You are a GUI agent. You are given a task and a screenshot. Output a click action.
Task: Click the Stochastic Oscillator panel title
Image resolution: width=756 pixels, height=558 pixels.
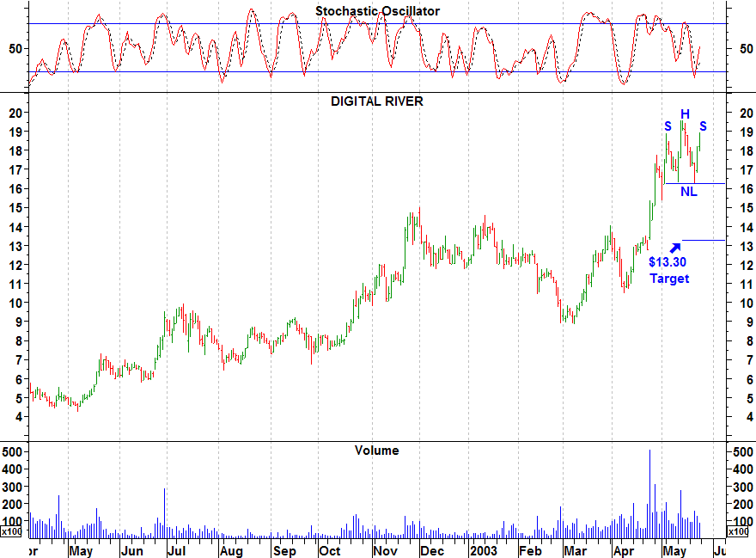coord(377,11)
